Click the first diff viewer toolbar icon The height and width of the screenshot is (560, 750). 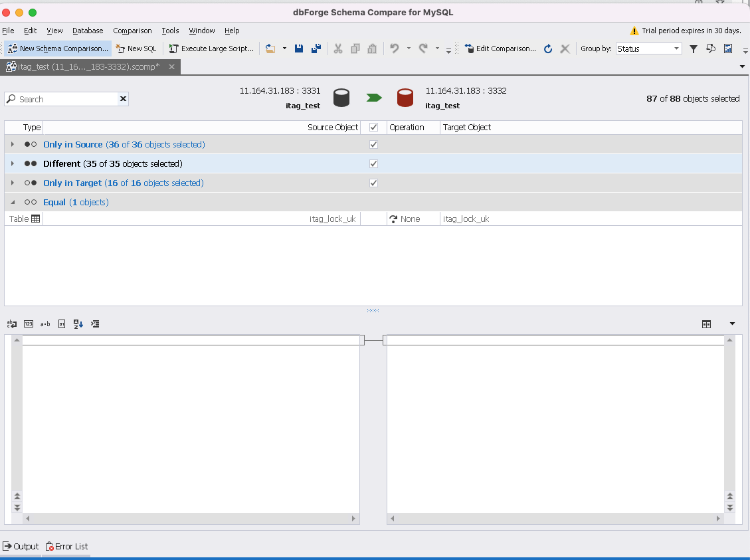(12, 324)
